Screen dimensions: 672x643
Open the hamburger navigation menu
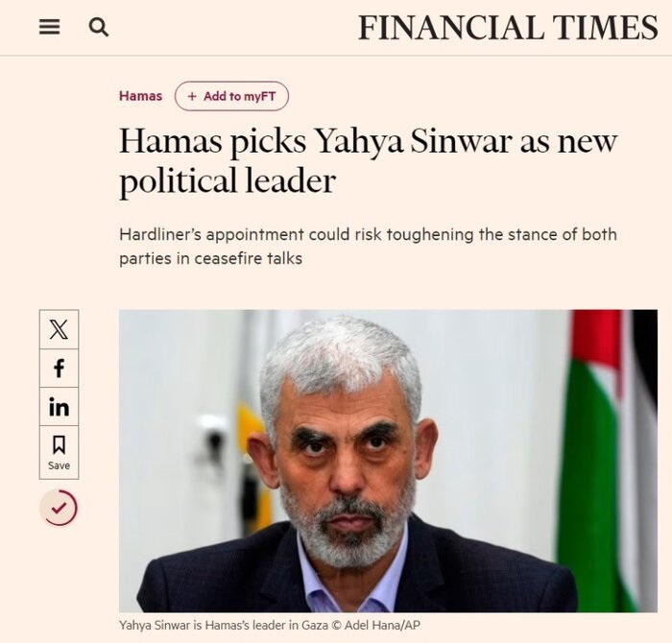[49, 28]
